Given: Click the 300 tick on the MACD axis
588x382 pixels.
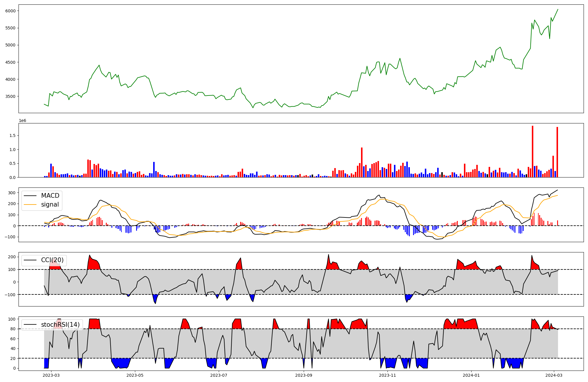Looking at the screenshot, I should pos(12,193).
